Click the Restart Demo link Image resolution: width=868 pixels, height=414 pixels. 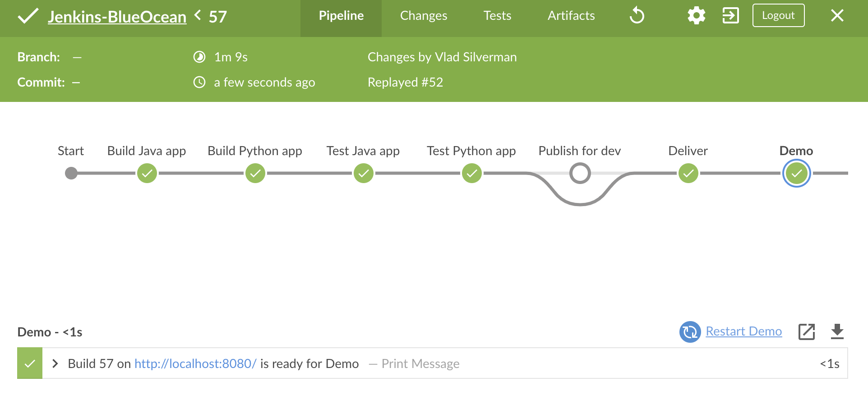743,331
